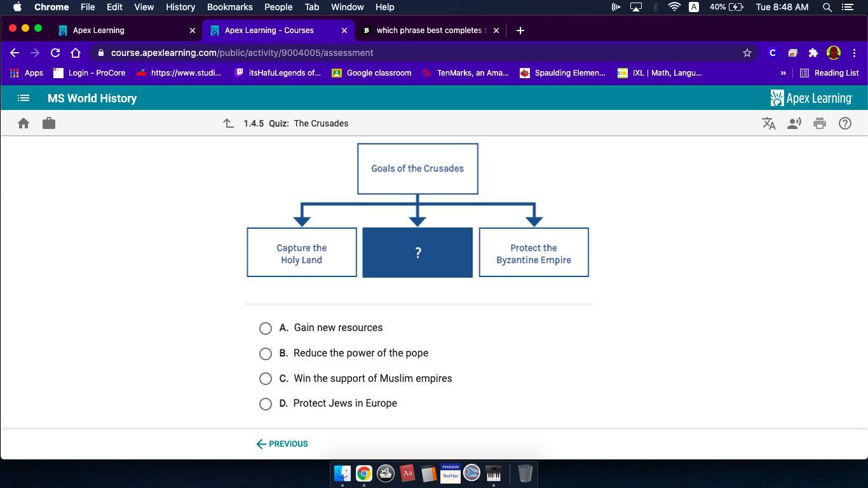Image resolution: width=868 pixels, height=488 pixels.
Task: Open the TenMarks bookmark
Action: tap(465, 73)
